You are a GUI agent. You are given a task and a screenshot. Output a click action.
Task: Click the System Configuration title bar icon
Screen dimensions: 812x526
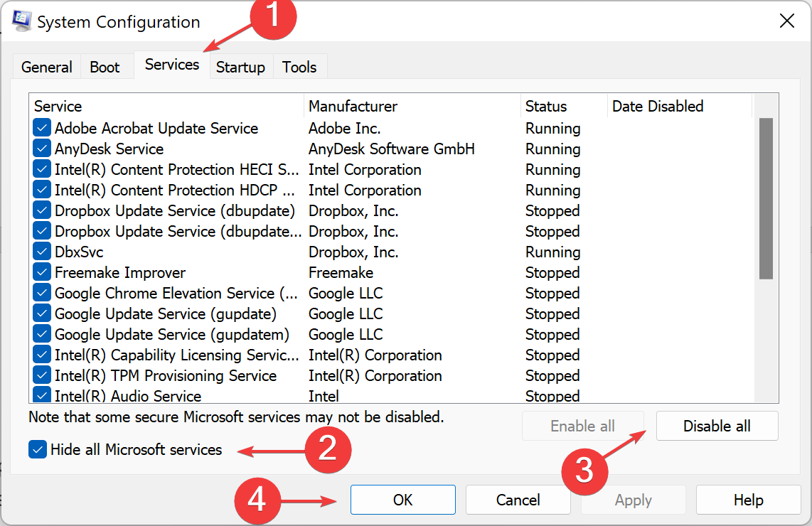(x=22, y=21)
